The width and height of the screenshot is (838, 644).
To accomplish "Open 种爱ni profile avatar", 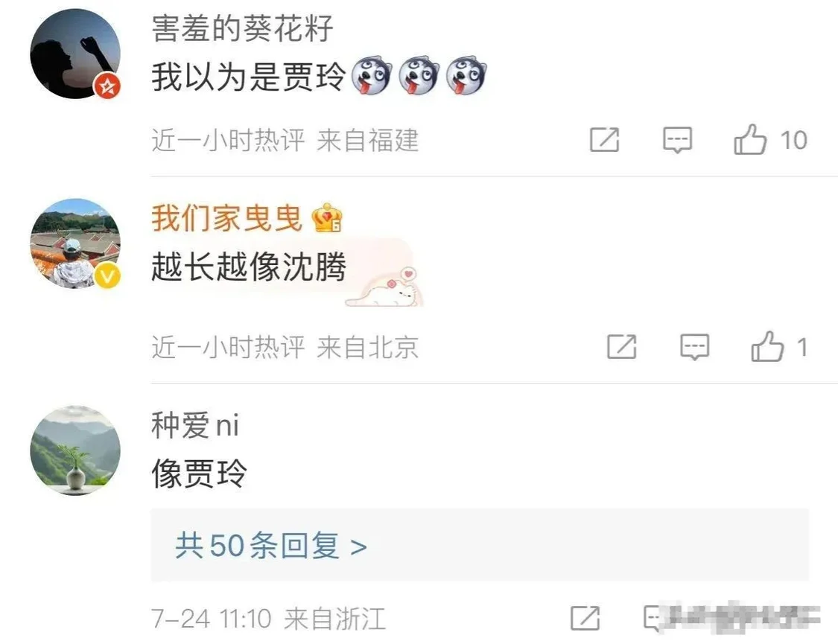I will (74, 450).
